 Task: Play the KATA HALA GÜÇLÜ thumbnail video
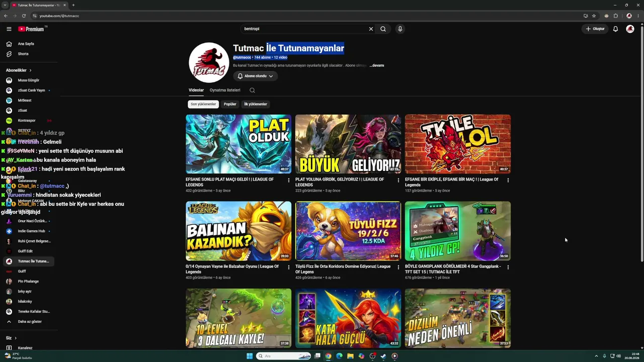pyautogui.click(x=348, y=318)
